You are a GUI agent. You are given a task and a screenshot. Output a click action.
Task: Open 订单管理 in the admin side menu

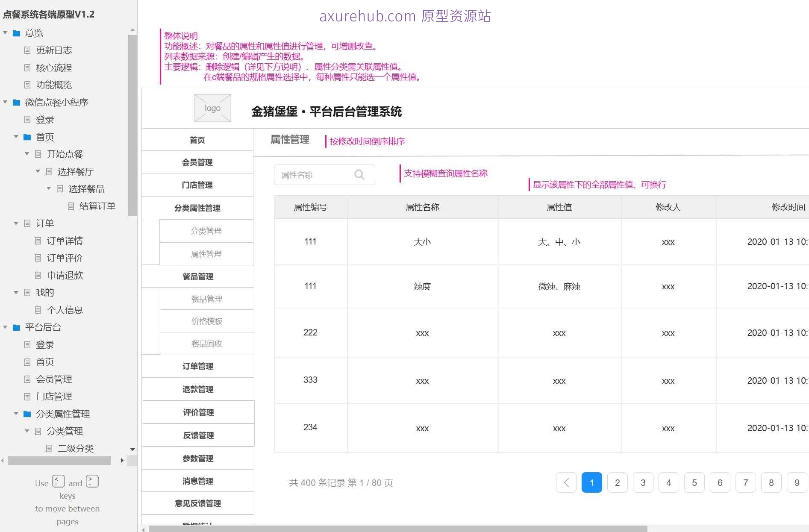coord(198,366)
